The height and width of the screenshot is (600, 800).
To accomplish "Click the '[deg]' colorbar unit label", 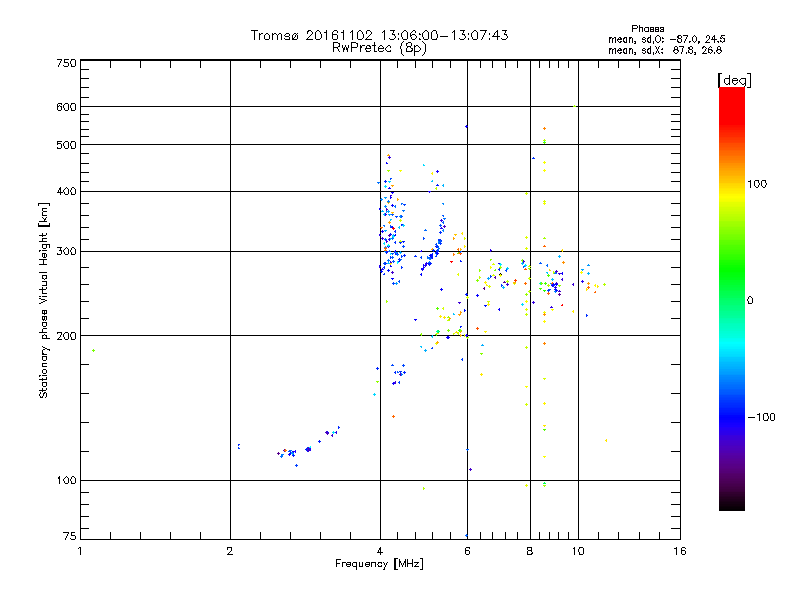I will click(x=734, y=80).
